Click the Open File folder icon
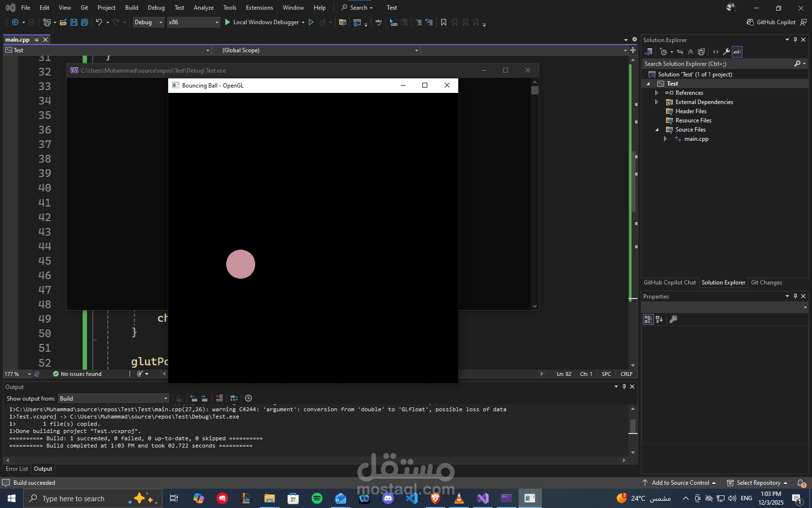 pos(63,22)
